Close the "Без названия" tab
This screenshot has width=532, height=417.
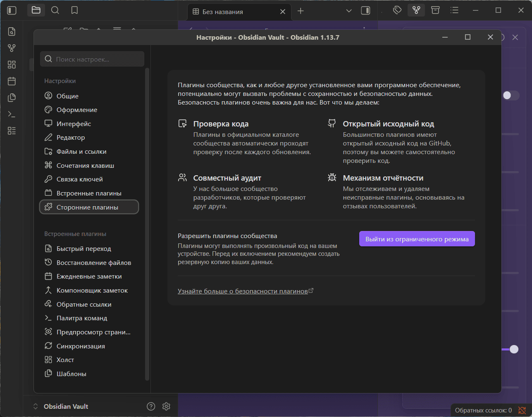pyautogui.click(x=283, y=12)
